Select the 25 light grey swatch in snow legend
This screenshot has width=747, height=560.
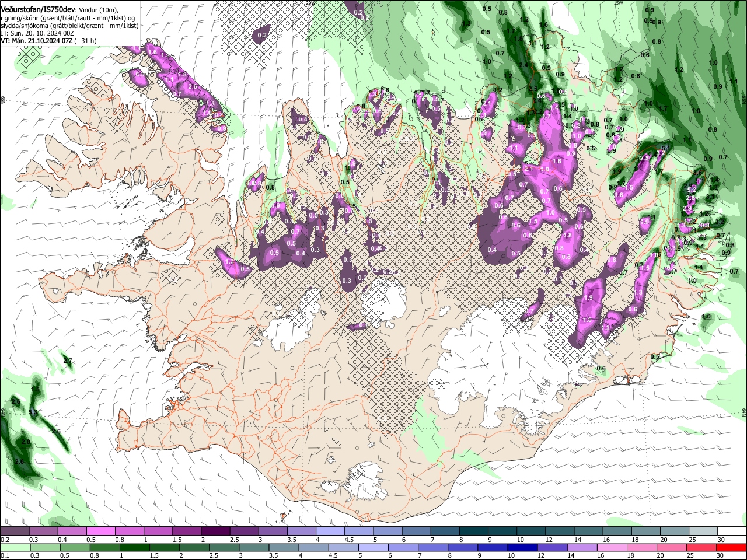point(704,531)
